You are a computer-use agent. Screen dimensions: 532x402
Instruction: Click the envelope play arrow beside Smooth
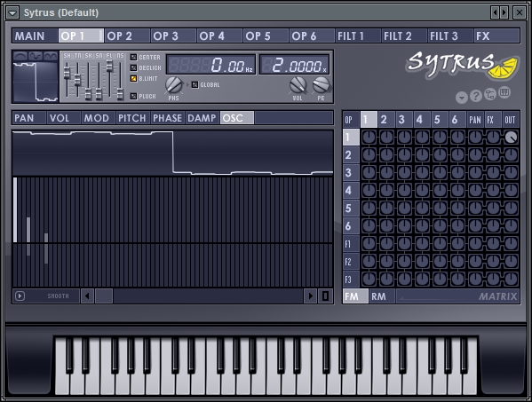tap(20, 296)
